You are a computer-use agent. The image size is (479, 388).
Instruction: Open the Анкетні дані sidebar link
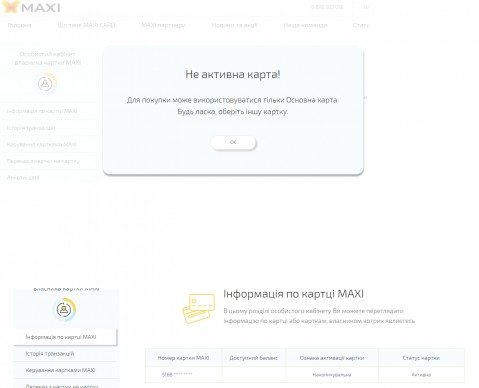[23, 178]
